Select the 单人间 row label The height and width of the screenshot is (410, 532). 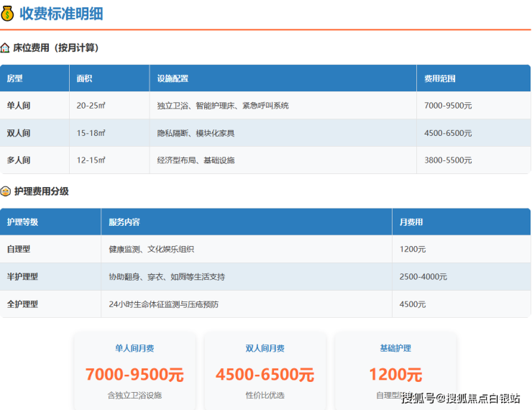[x=19, y=106]
